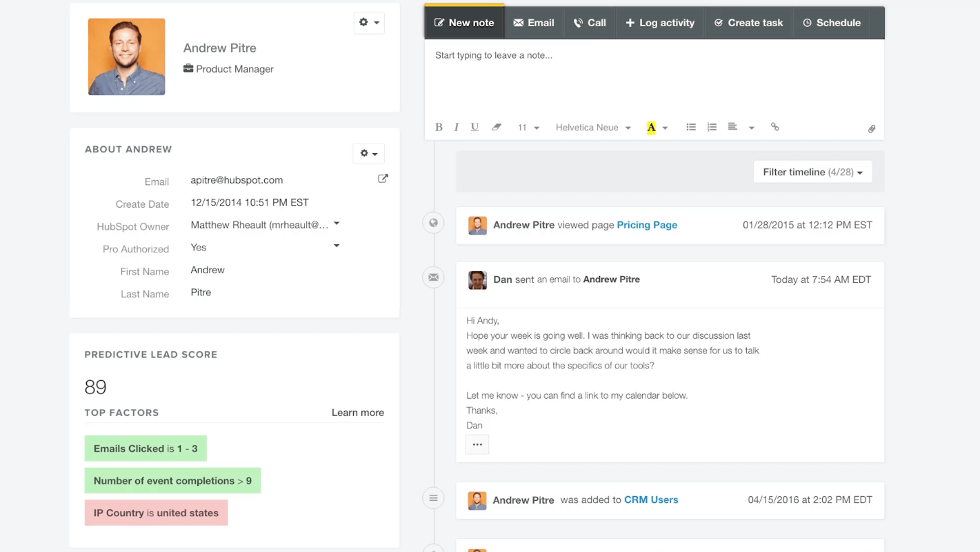Open the gear menu in About Andrew section
Image resolution: width=980 pixels, height=552 pixels.
pyautogui.click(x=369, y=153)
